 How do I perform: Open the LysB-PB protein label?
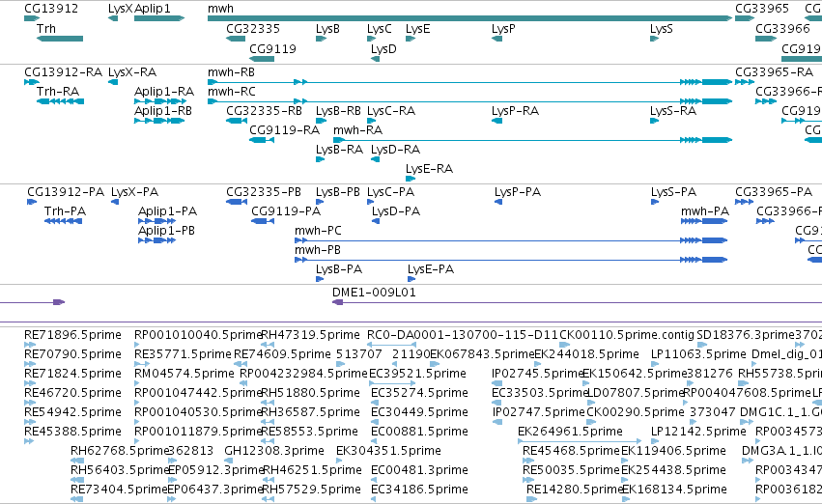click(338, 192)
